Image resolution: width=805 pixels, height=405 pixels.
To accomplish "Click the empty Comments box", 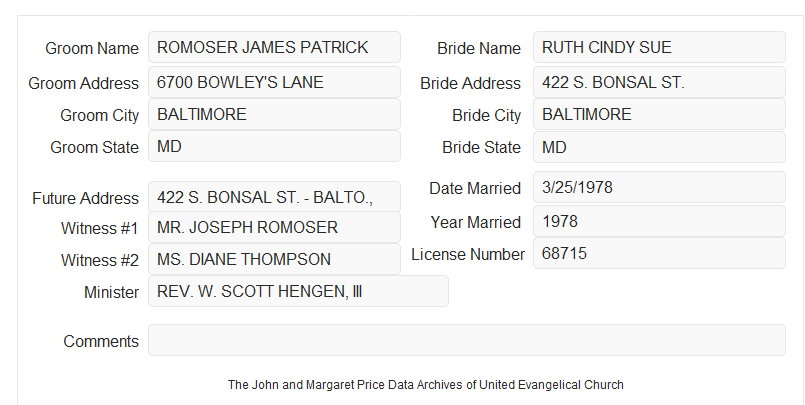I will click(467, 340).
